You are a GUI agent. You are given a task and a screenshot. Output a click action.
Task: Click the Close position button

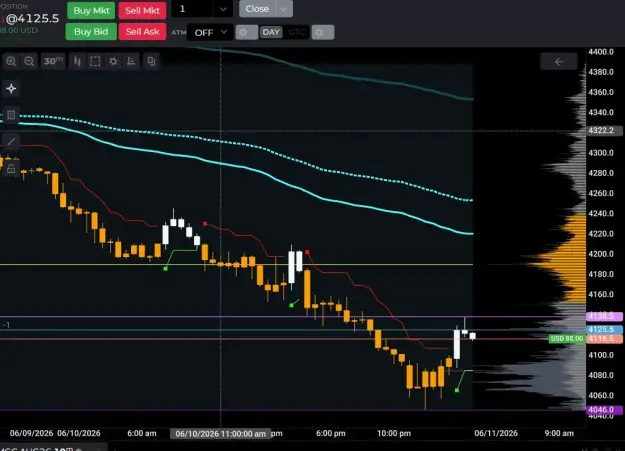pyautogui.click(x=257, y=9)
